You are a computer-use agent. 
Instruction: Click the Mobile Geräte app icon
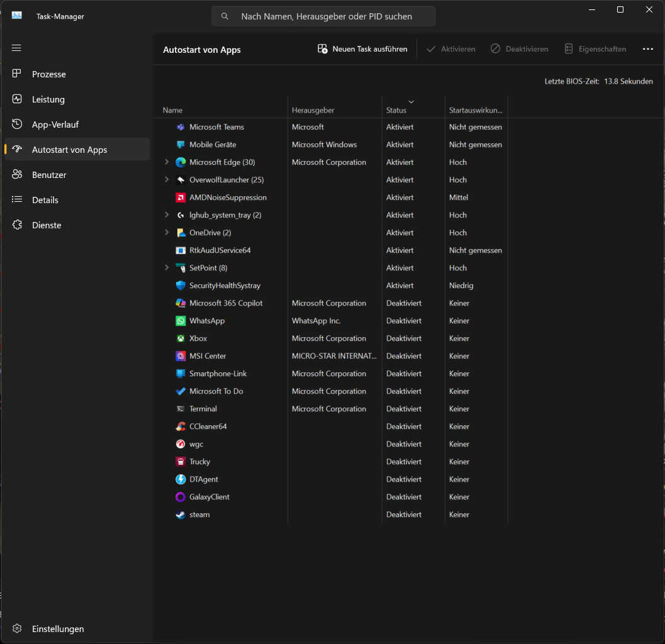tap(181, 145)
